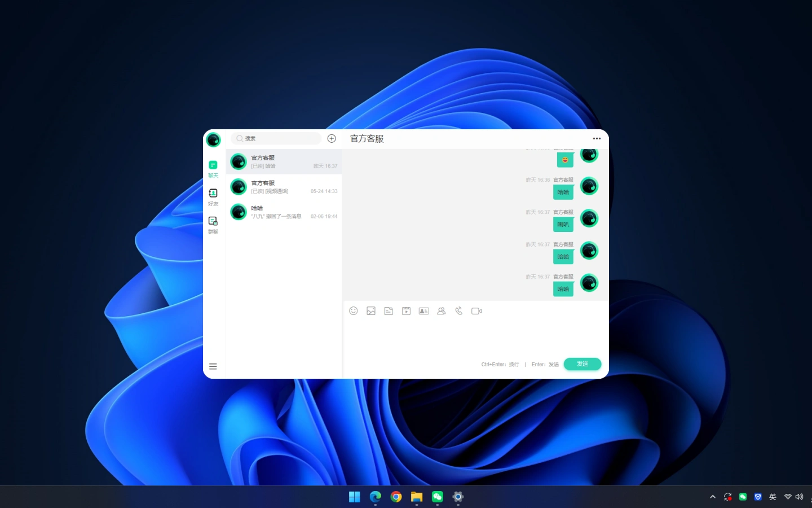Open the gear Settings app in taskbar
Screen dimensions: 812x508
click(458, 497)
